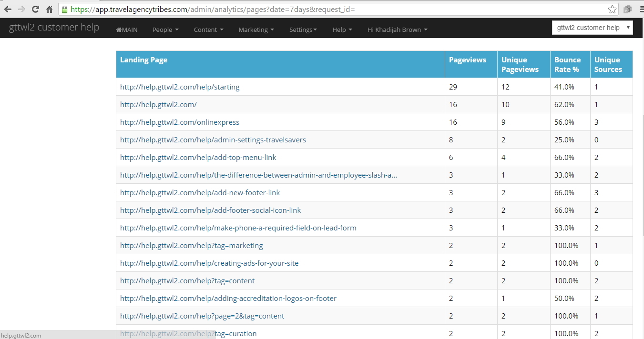Click the browser forward arrow
This screenshot has height=339, width=644.
point(21,9)
